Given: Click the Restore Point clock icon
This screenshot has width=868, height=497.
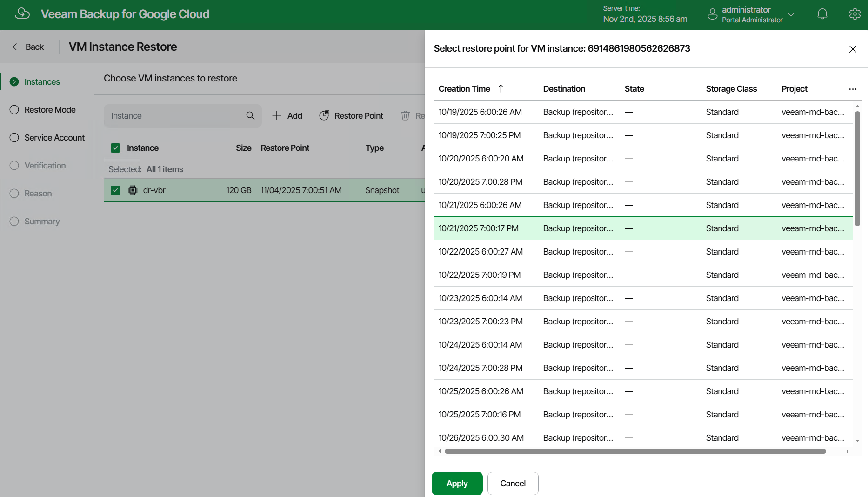Looking at the screenshot, I should [324, 115].
